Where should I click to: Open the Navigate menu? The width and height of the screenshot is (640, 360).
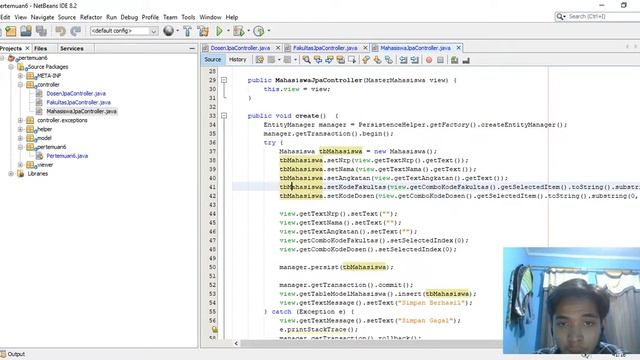(x=42, y=17)
